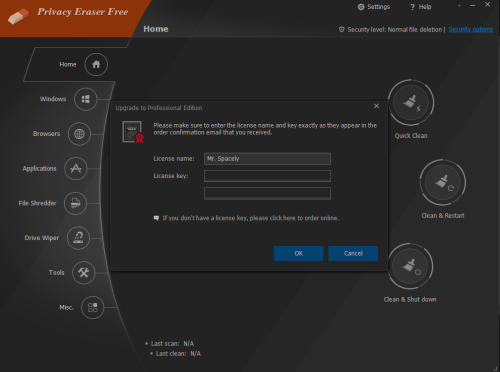Screen dimensions: 500x372
Task: Open Settings from the top bar
Action: [x=374, y=7]
